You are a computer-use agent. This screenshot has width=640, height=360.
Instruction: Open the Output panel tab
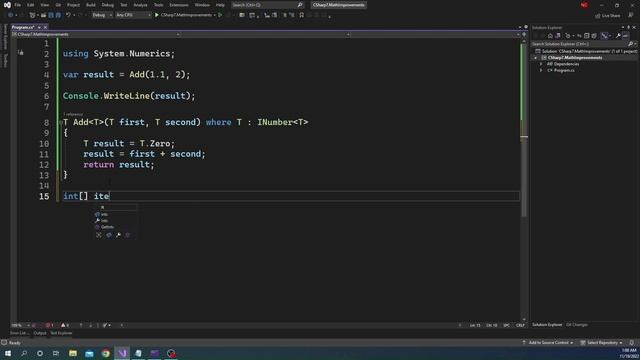pos(40,333)
